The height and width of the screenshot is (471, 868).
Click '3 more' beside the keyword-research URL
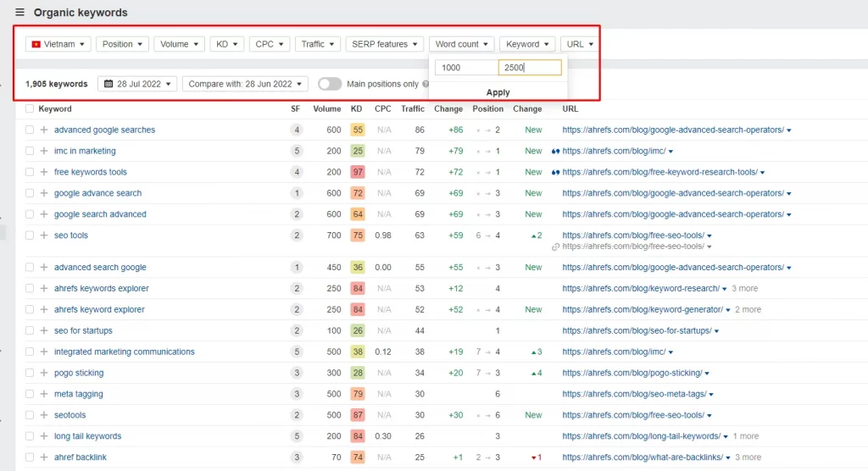tap(744, 288)
